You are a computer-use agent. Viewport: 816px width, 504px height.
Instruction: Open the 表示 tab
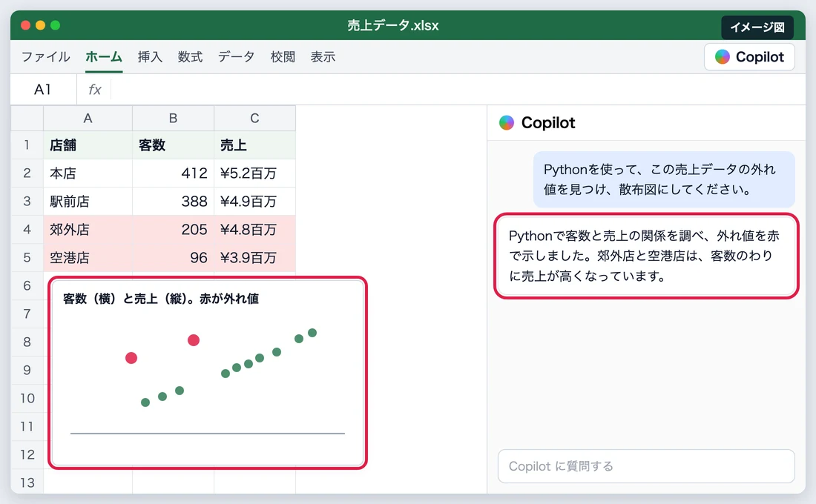pos(323,56)
